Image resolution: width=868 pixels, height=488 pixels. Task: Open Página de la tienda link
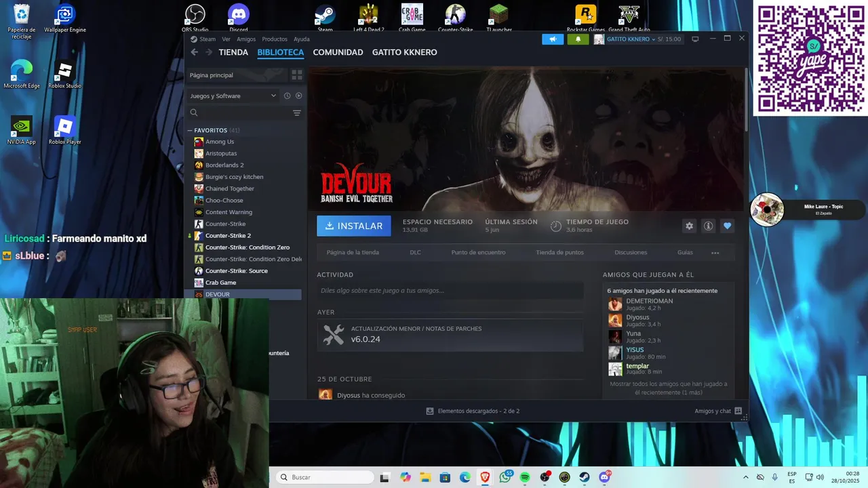coord(353,252)
